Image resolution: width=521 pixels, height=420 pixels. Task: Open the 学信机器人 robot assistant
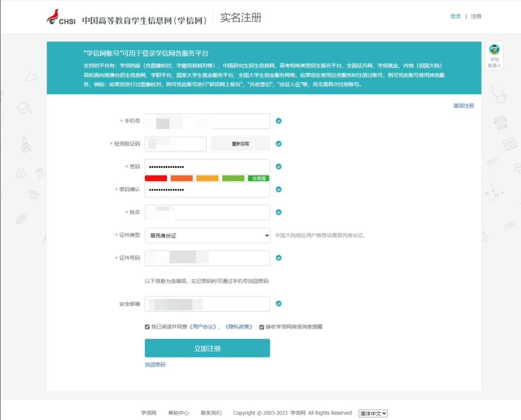click(x=494, y=55)
